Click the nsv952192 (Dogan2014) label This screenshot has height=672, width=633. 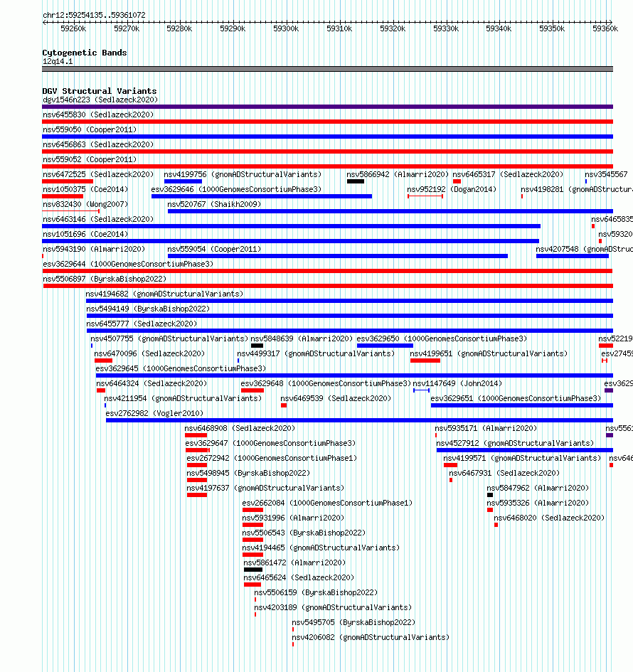452,189
